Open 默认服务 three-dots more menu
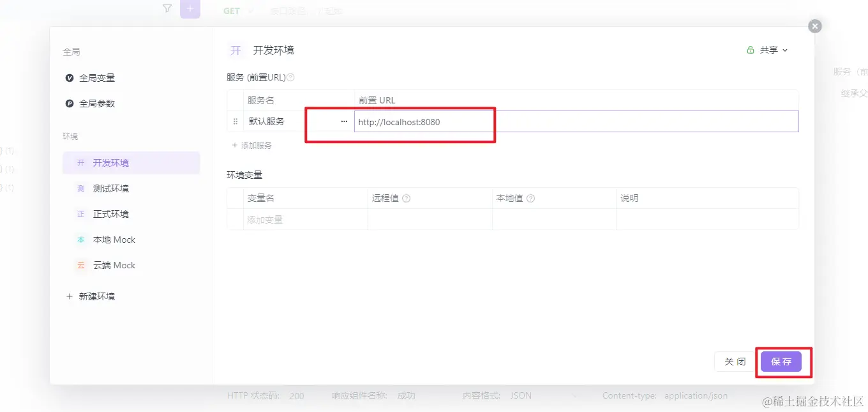Screen dimensions: 868x412 [344, 121]
